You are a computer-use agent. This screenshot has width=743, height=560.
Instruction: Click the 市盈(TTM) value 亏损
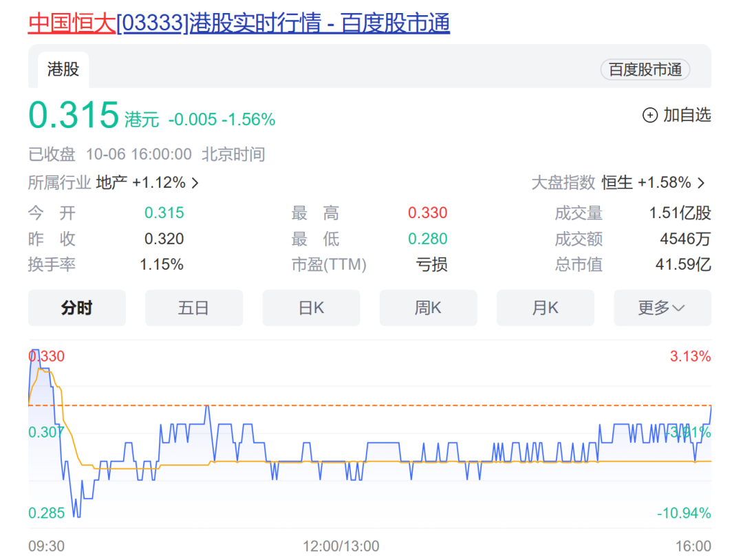pyautogui.click(x=431, y=264)
